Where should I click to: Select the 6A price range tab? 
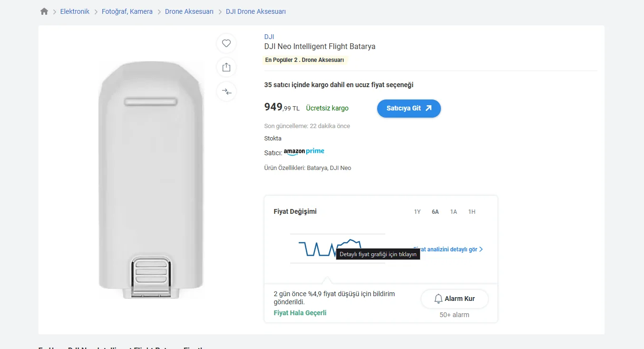[435, 212]
